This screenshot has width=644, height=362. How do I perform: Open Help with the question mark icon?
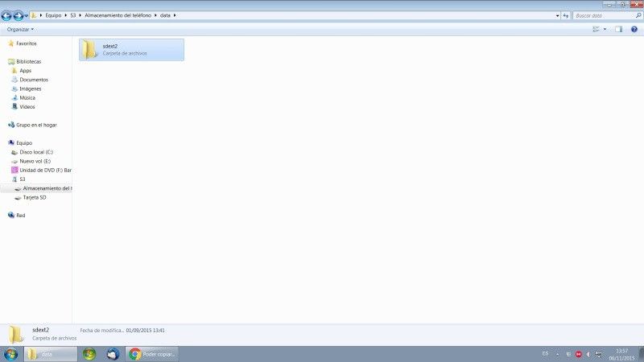pyautogui.click(x=634, y=29)
